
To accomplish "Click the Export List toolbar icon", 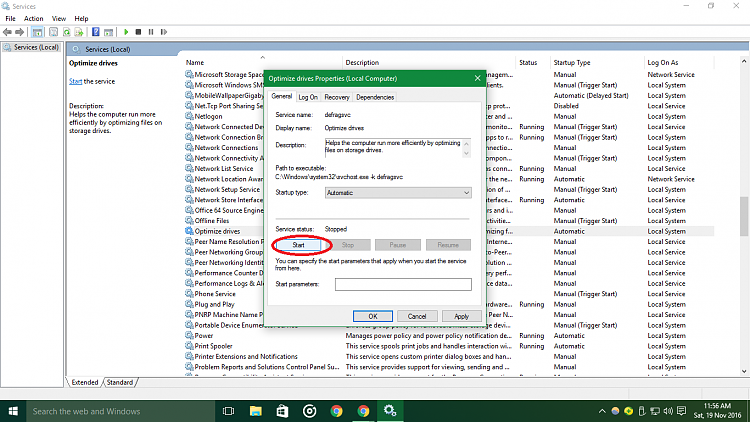I will coord(79,32).
